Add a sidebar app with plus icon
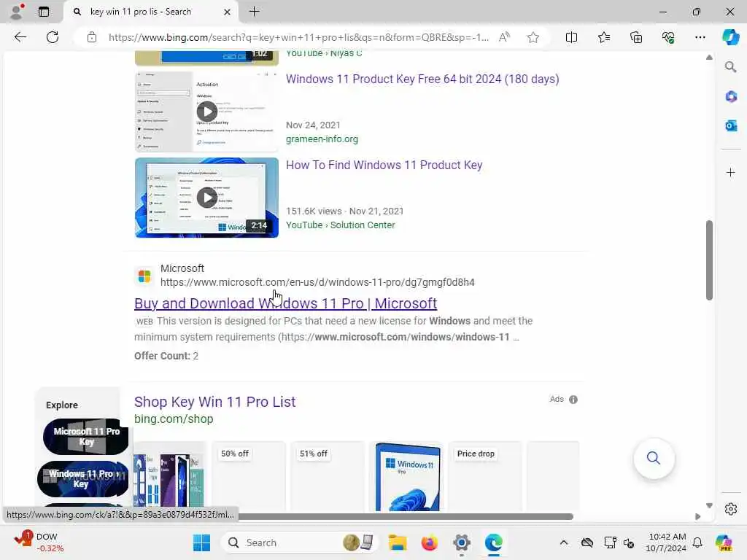This screenshot has width=747, height=560. coord(730,172)
